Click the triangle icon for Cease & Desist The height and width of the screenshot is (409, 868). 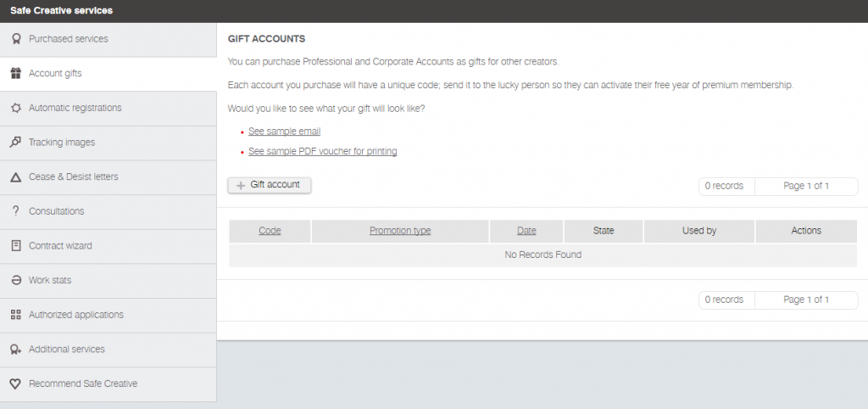pyautogui.click(x=15, y=177)
